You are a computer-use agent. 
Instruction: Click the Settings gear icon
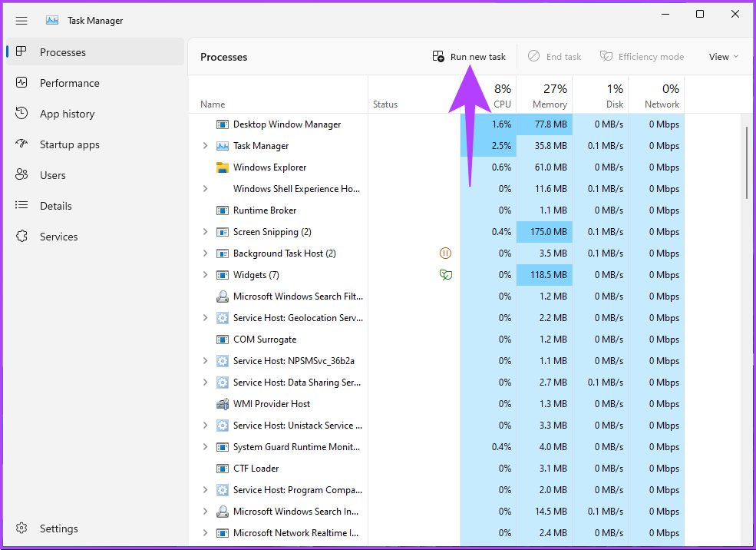pyautogui.click(x=21, y=528)
